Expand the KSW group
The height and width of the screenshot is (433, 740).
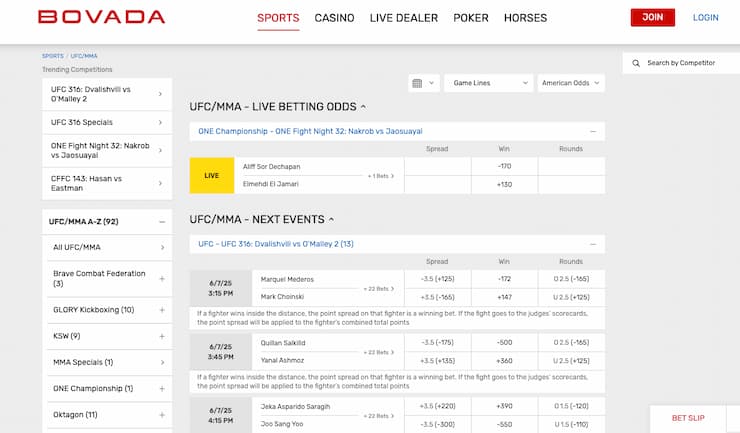(162, 336)
